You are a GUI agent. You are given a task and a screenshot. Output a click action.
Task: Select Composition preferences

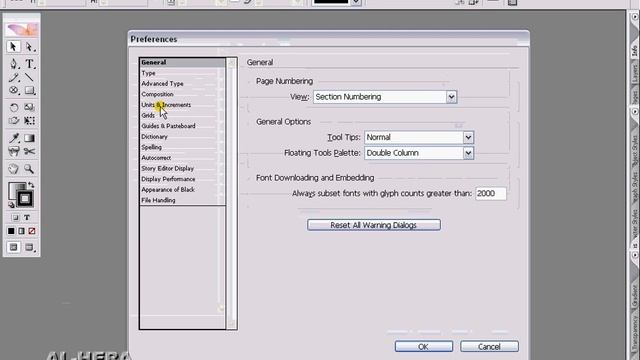(x=182, y=94)
